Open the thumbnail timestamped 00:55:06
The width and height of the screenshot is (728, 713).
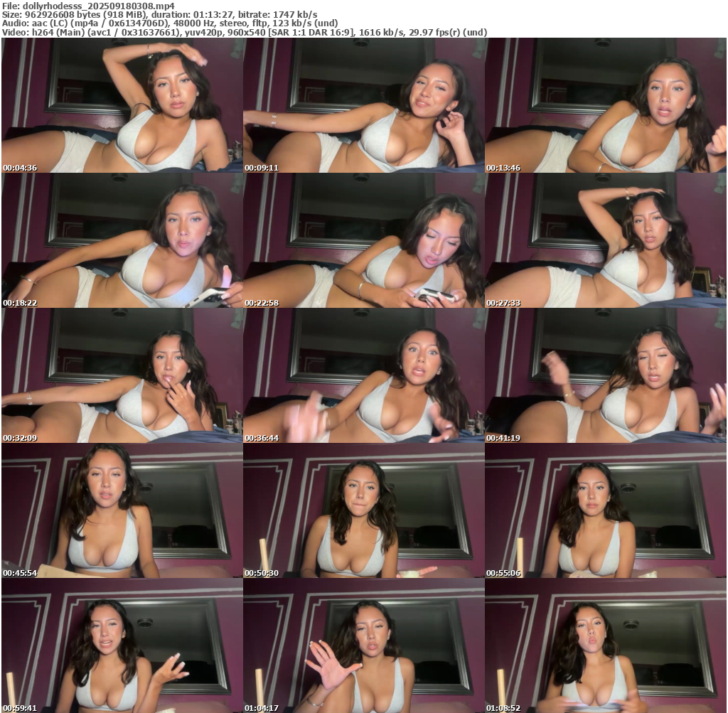pos(605,510)
